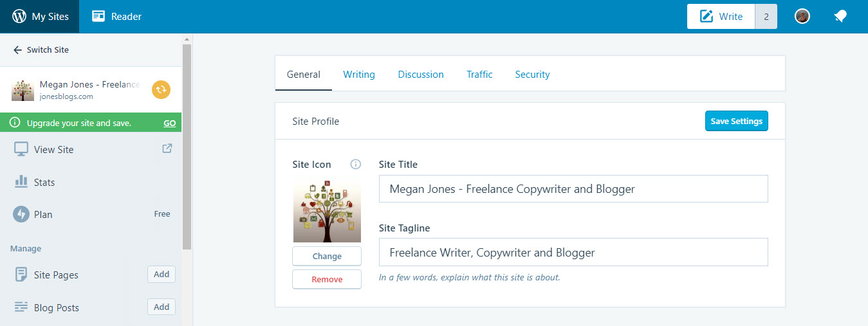Click the Reader label in top bar

click(x=126, y=17)
